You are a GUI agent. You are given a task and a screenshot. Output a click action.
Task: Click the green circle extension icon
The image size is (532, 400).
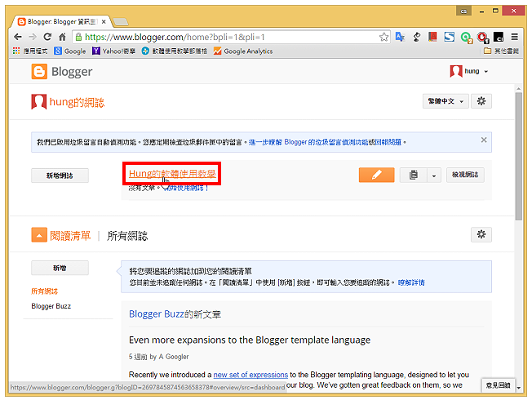(466, 38)
